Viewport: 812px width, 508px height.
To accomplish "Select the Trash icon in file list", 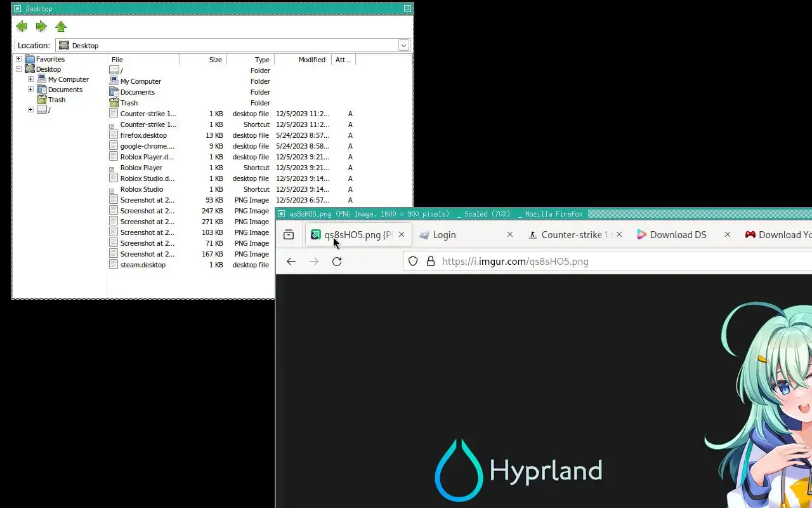I will pyautogui.click(x=114, y=103).
